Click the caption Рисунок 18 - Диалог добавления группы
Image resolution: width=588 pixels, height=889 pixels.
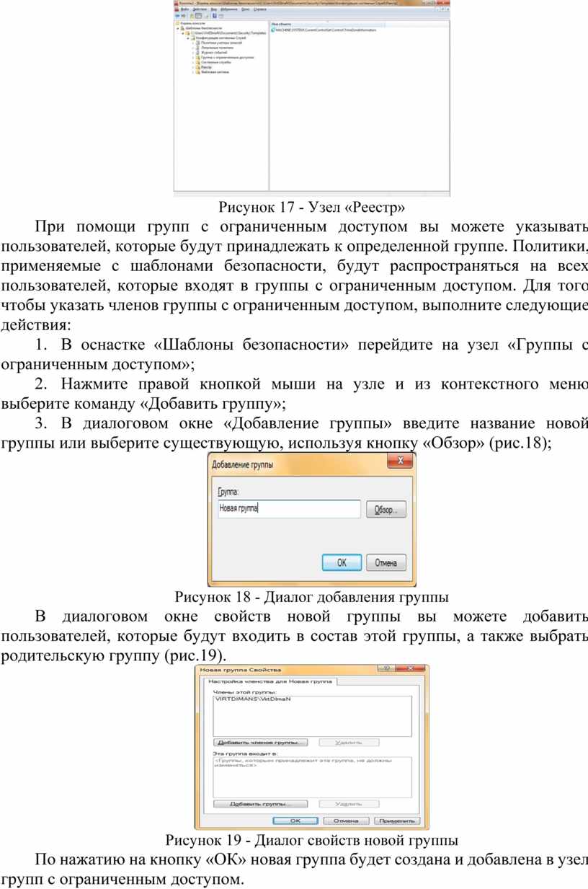[x=311, y=597]
